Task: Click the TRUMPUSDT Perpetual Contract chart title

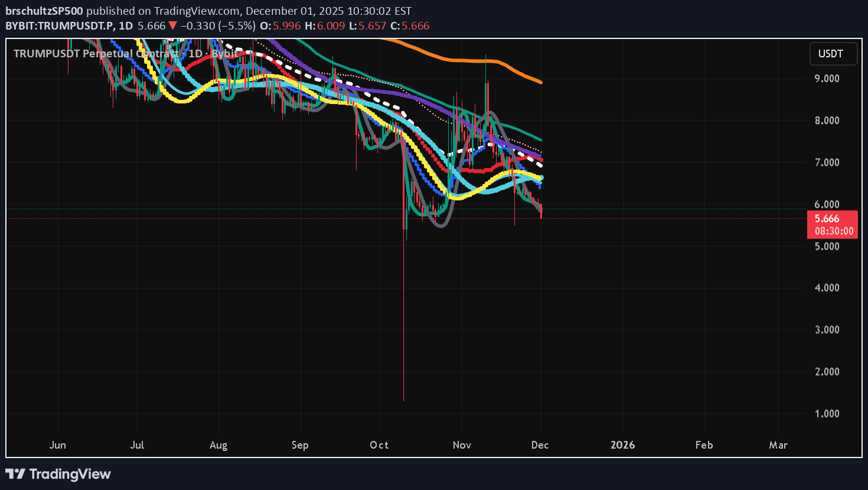Action: [96, 54]
